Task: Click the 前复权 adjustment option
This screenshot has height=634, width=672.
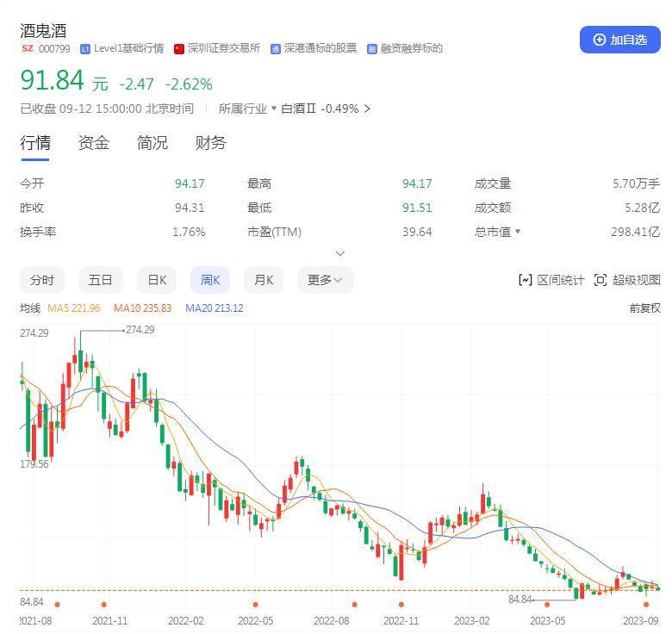Action: point(644,308)
